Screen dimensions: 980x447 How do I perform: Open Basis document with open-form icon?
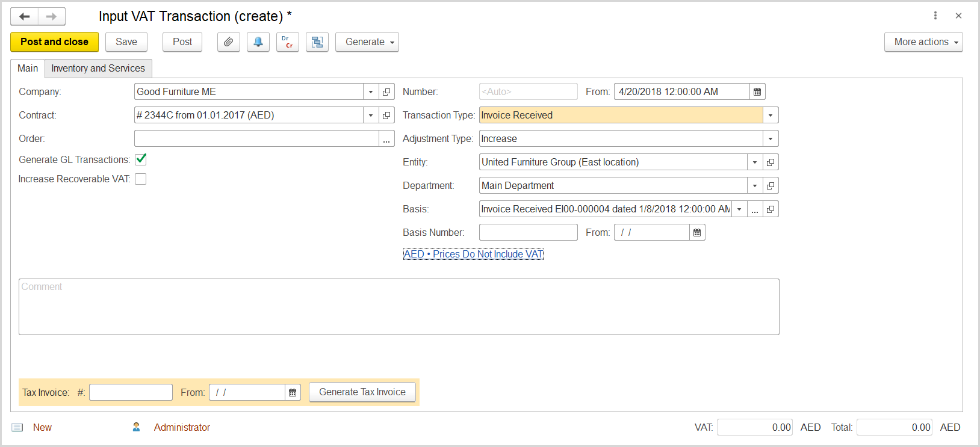771,209
